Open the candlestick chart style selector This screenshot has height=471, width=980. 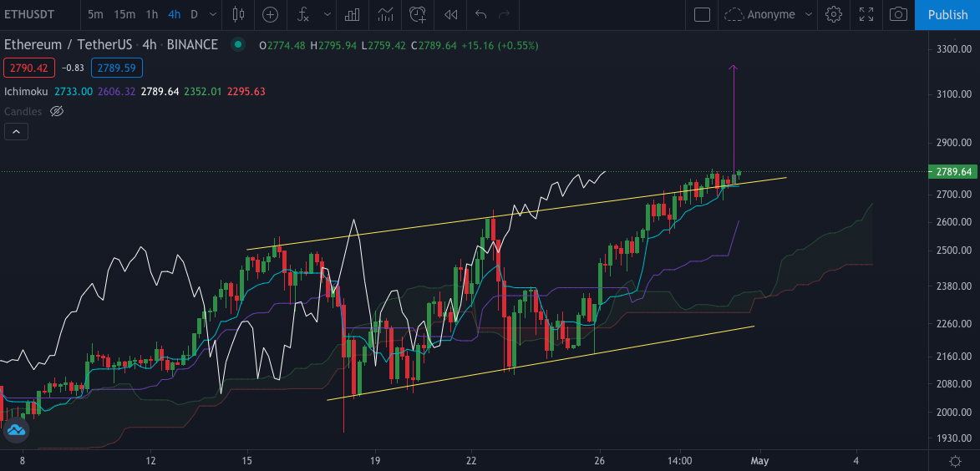point(237,14)
